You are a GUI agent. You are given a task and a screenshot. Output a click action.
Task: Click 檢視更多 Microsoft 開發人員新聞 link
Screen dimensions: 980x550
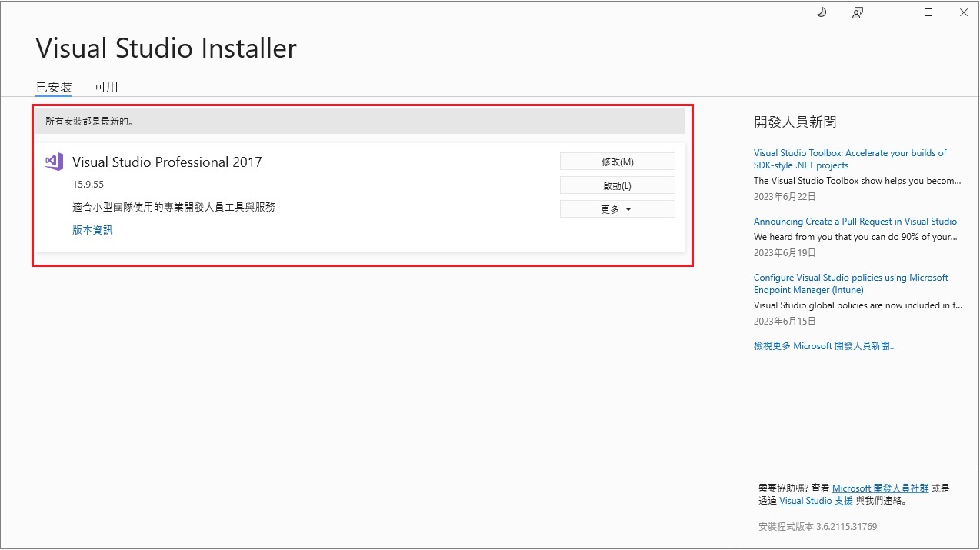point(825,346)
